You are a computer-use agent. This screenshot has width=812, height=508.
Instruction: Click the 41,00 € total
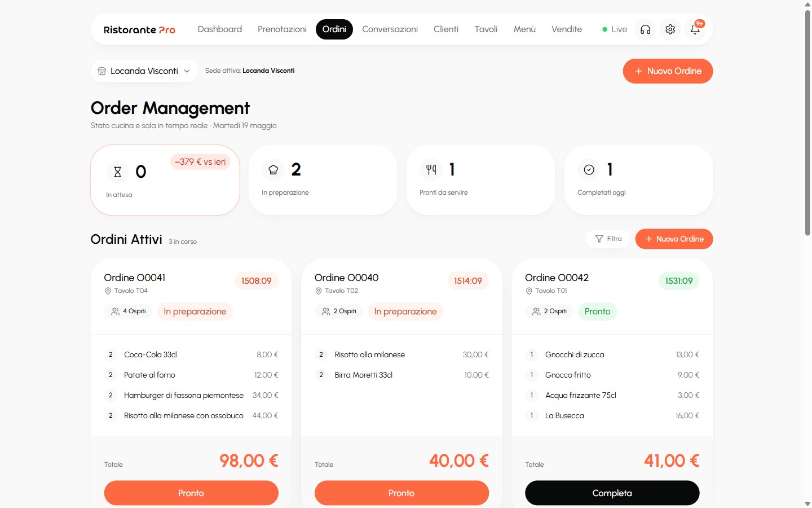point(672,461)
